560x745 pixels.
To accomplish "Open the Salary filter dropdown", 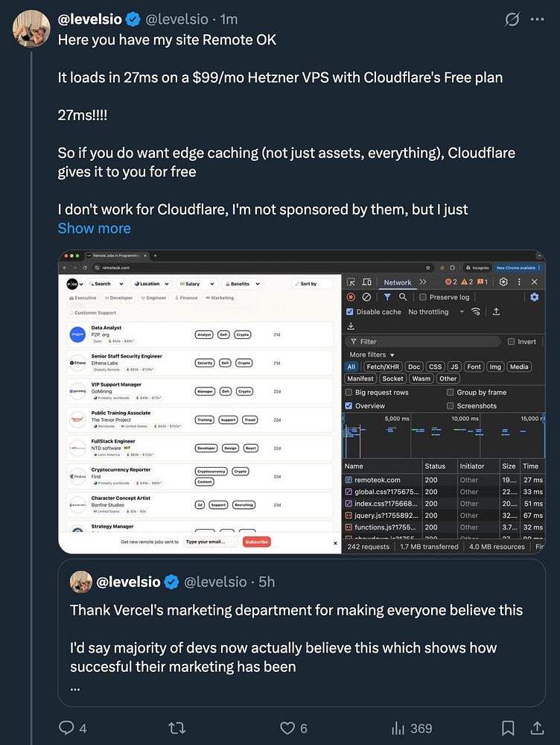I will (x=197, y=284).
